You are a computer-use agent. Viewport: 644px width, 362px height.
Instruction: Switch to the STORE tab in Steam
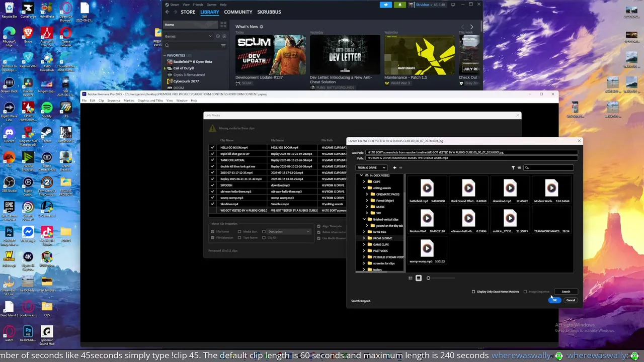point(188,12)
